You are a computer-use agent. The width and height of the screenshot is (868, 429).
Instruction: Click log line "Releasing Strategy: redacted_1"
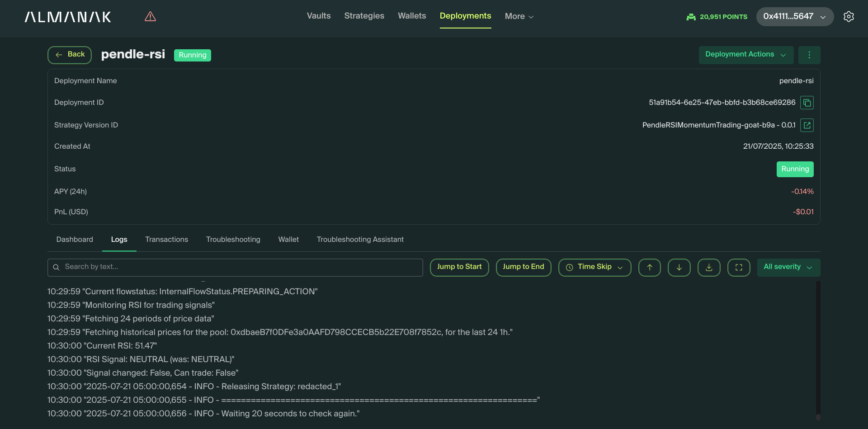tap(194, 387)
